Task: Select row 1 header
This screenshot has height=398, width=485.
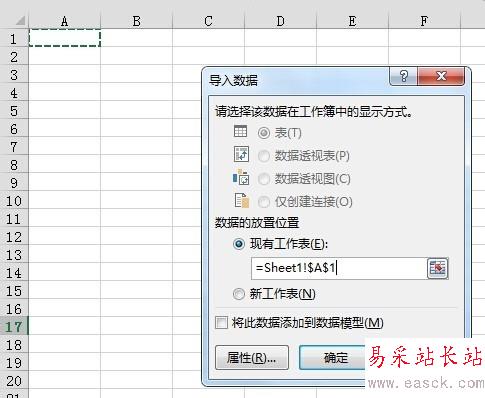Action: tap(14, 39)
